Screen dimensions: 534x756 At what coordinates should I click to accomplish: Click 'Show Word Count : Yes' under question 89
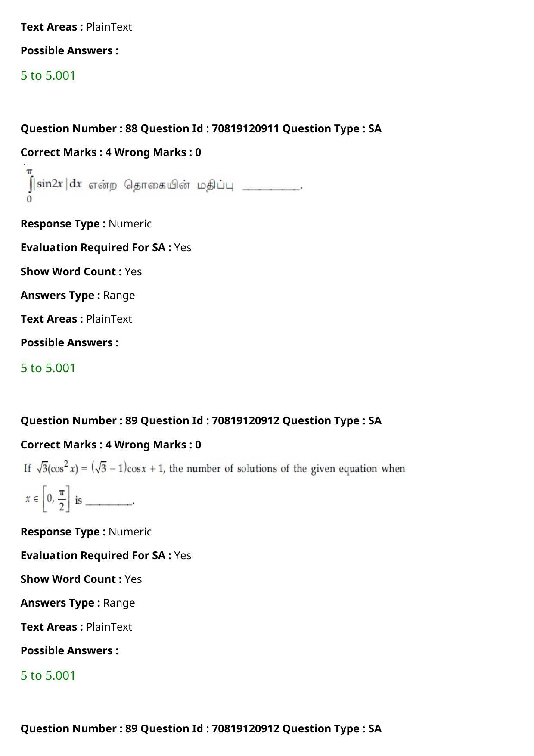81,579
